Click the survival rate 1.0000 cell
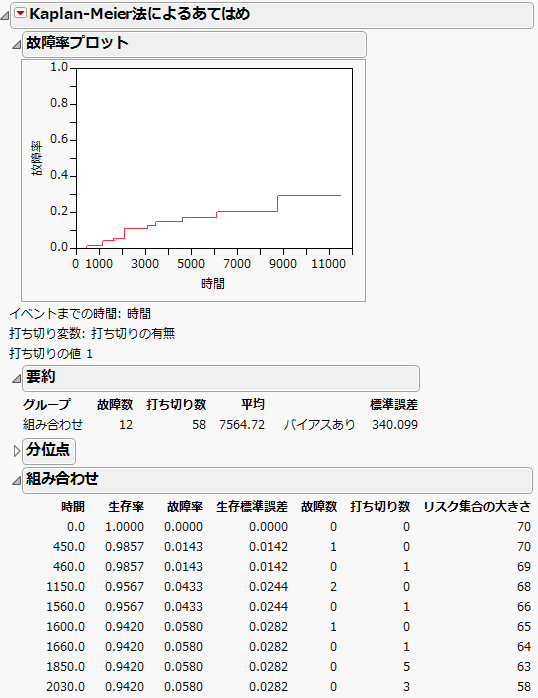 pyautogui.click(x=125, y=527)
